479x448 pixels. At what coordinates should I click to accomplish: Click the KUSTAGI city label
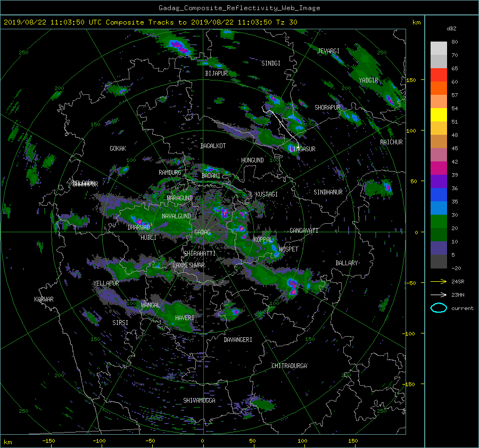(x=267, y=194)
